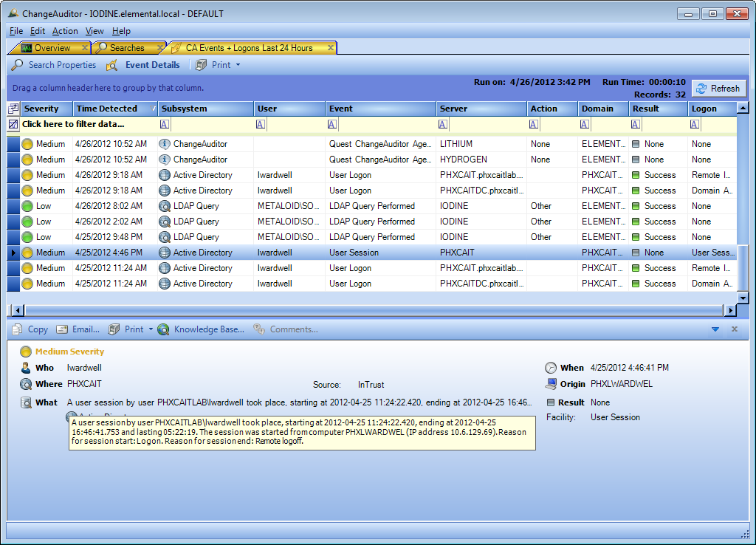
Task: Click the Origin computer icon
Action: pos(551,384)
